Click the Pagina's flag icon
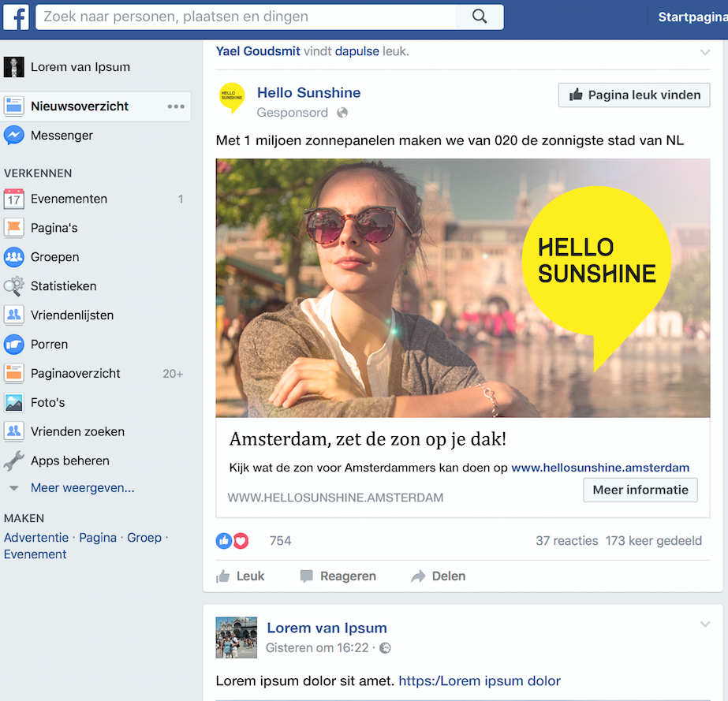728x701 pixels. [14, 228]
